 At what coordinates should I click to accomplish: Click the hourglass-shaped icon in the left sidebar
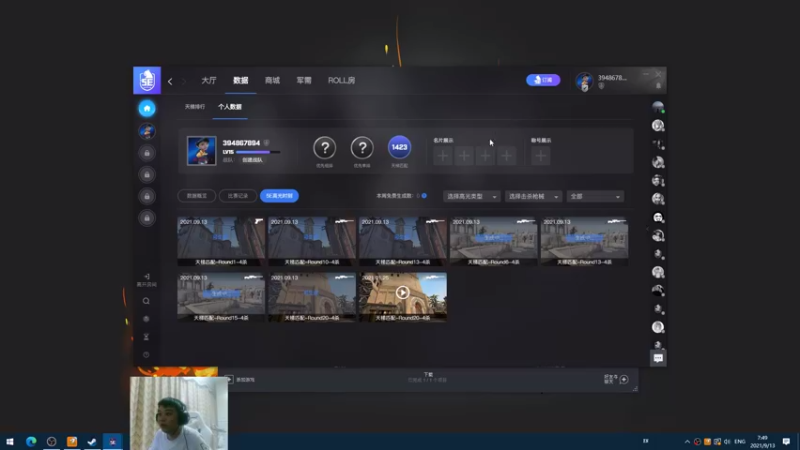[146, 337]
